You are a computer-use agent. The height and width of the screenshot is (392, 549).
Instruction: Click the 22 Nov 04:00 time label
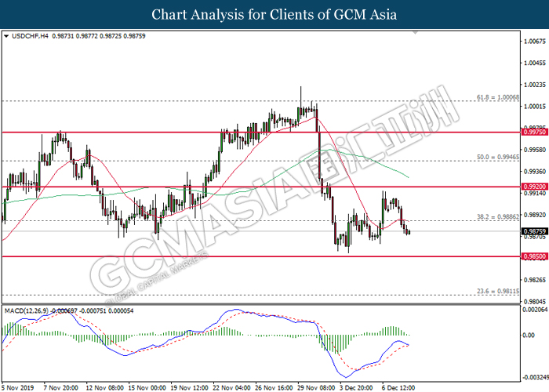click(232, 388)
